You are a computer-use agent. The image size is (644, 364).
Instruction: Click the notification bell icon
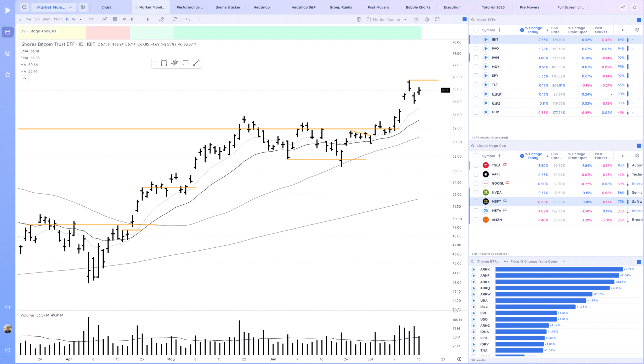pos(635,7)
